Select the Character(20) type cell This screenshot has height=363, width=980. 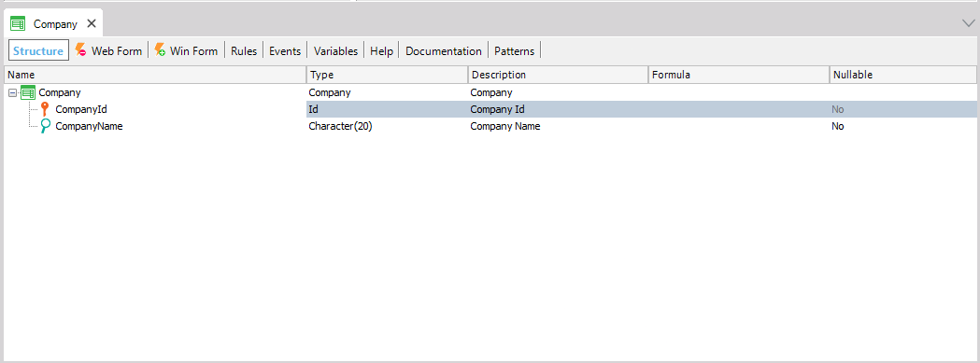pyautogui.click(x=388, y=126)
